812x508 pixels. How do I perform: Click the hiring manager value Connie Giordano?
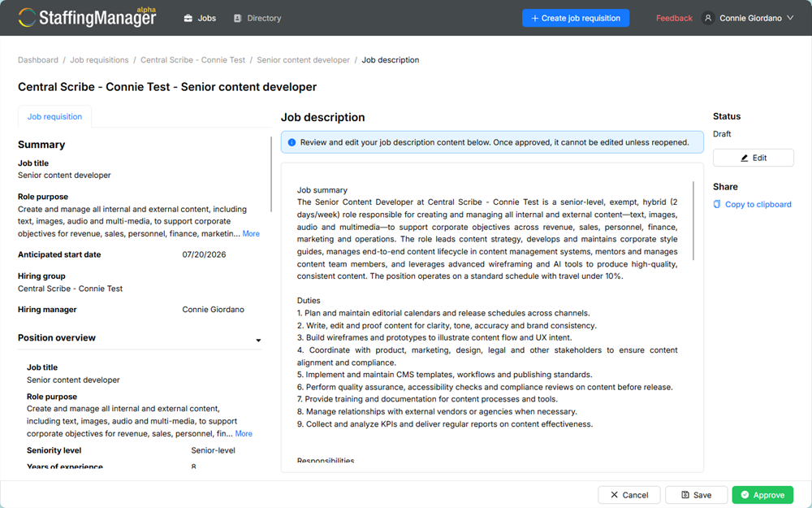click(x=214, y=310)
